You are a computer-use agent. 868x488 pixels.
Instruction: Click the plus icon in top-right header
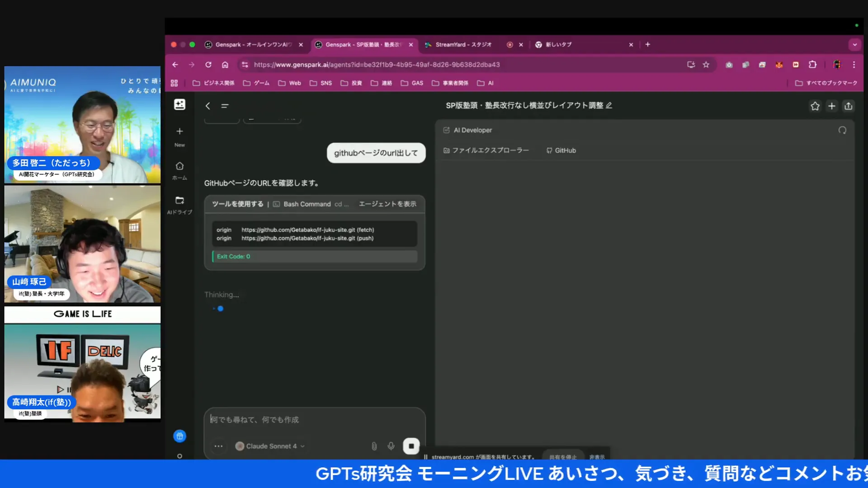coord(831,106)
